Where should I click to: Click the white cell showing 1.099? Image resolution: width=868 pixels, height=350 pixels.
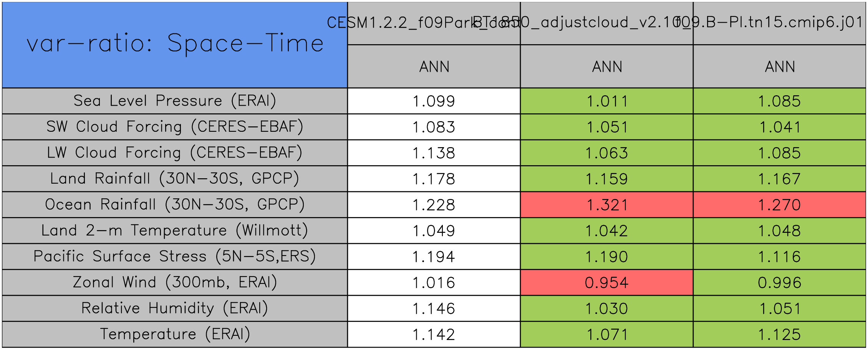(x=434, y=101)
